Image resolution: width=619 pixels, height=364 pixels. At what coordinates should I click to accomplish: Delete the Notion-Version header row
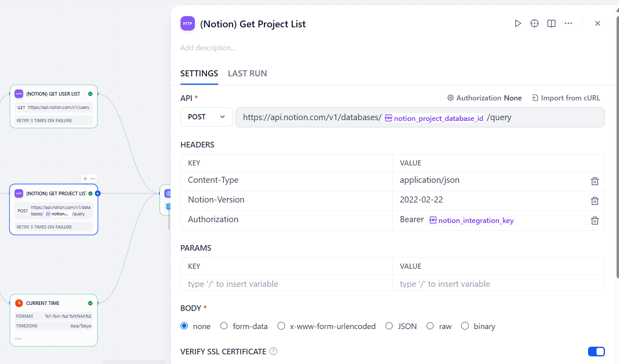[594, 201]
